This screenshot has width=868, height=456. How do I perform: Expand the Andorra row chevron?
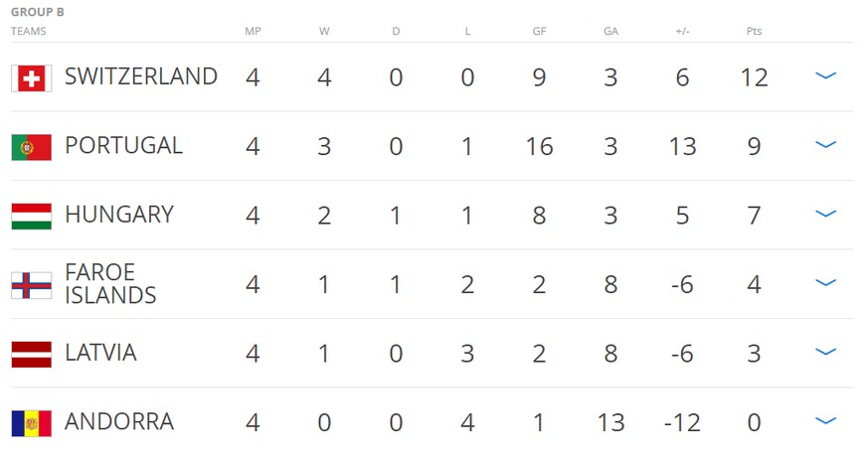(x=825, y=421)
